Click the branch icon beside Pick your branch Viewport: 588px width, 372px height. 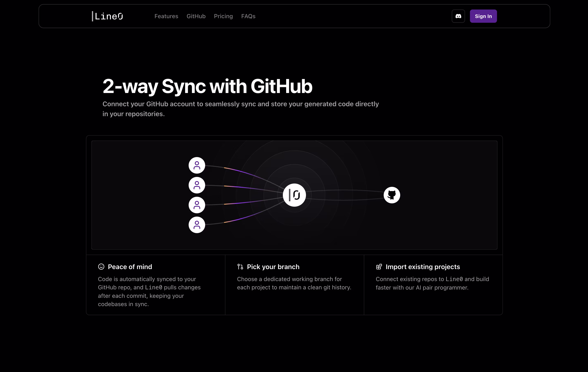(x=240, y=266)
